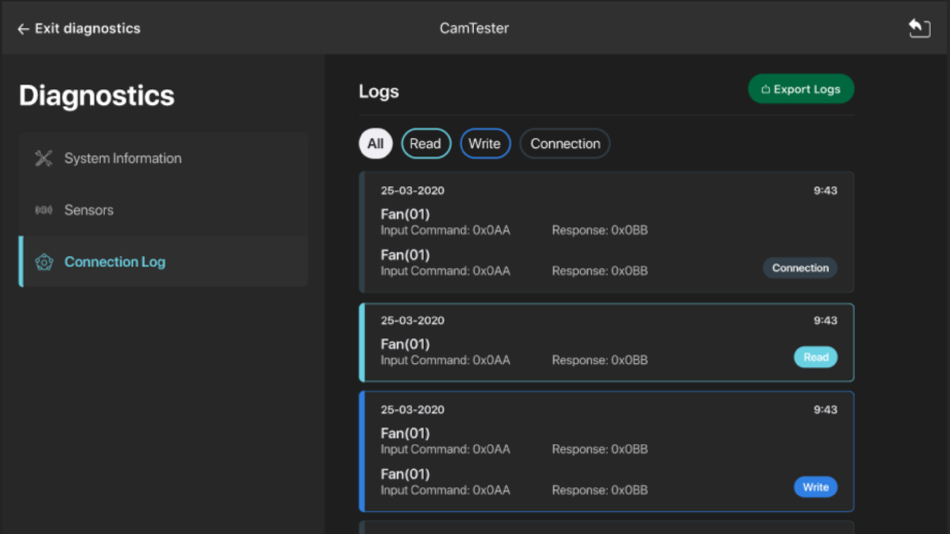Filter logs by Read
Image resolution: width=950 pixels, height=534 pixels.
(x=426, y=144)
